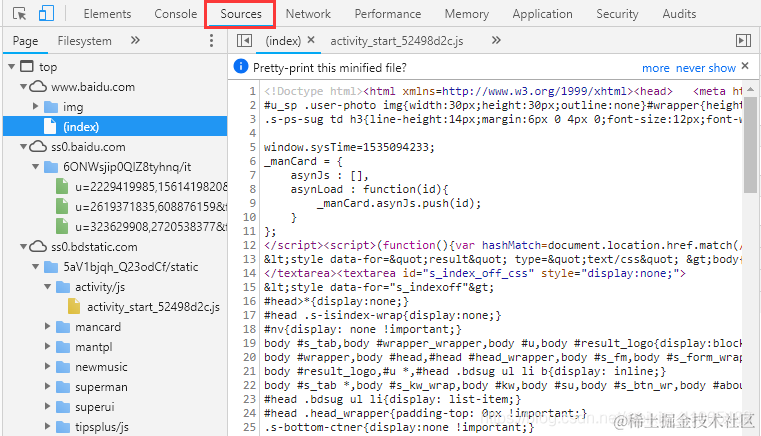
Task: Toggle the device toolbar icon
Action: coord(46,13)
